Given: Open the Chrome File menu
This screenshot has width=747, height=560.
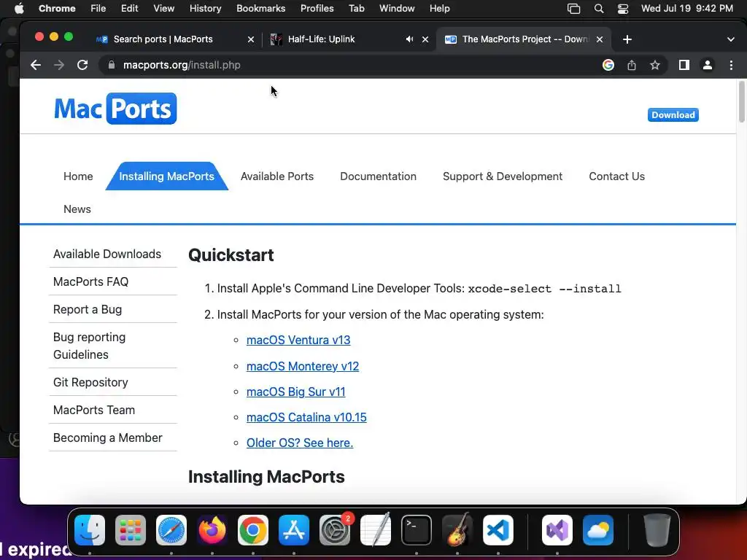Looking at the screenshot, I should (x=98, y=9).
